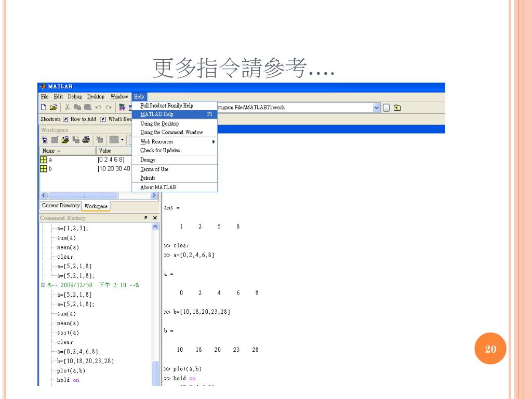Select Demos from Help menu
Viewport: 532px width, 399px height.
175,160
